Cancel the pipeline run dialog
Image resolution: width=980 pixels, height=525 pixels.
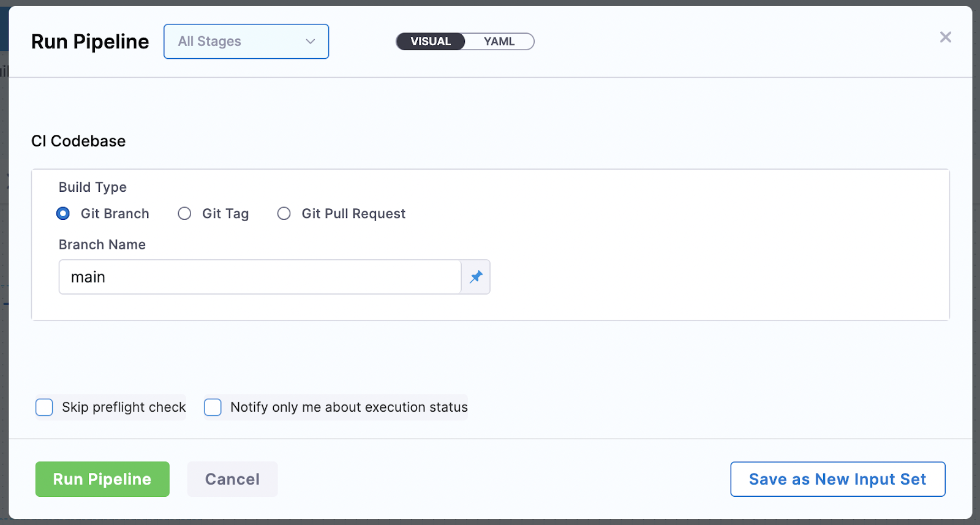pos(232,479)
